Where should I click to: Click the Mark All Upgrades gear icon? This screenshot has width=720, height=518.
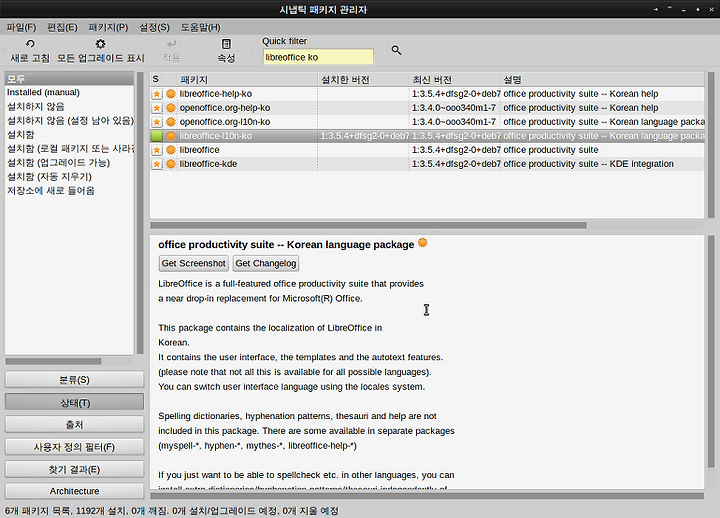[x=100, y=44]
